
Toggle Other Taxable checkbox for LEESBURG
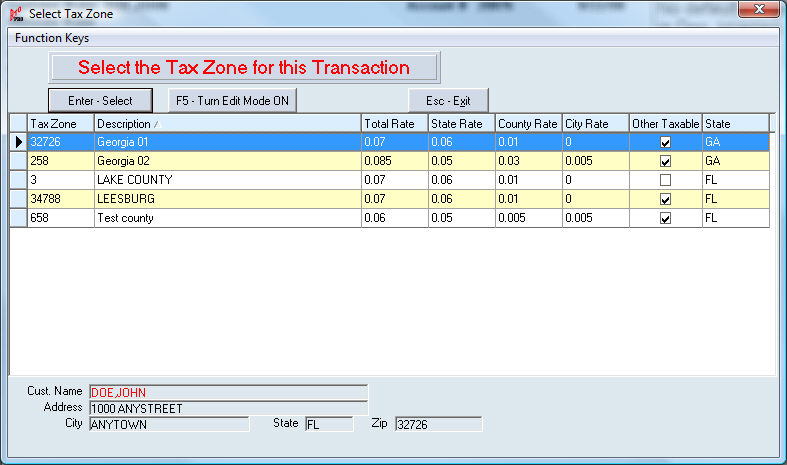665,199
